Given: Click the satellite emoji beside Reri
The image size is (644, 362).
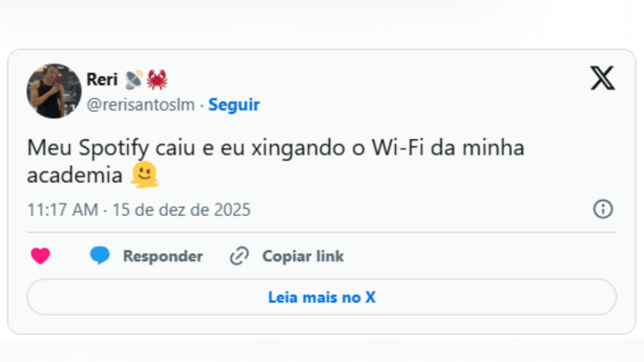Looking at the screenshot, I should tap(133, 79).
